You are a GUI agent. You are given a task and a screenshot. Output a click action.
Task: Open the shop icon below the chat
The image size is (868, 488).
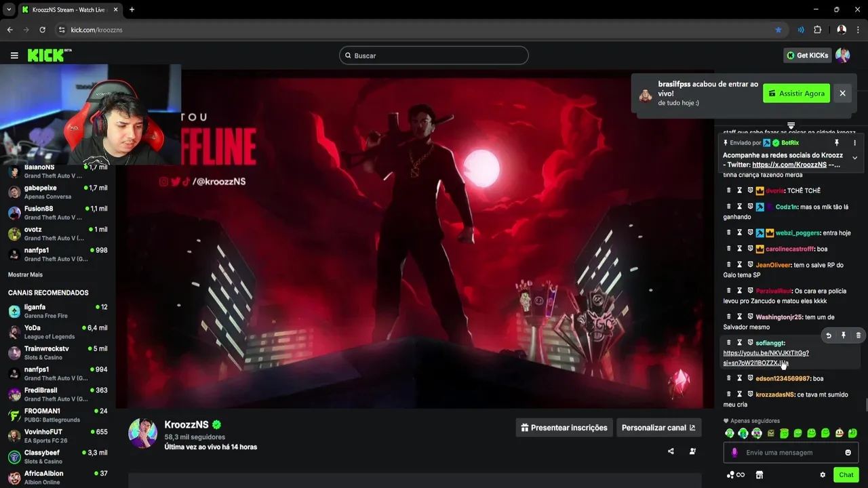(759, 475)
